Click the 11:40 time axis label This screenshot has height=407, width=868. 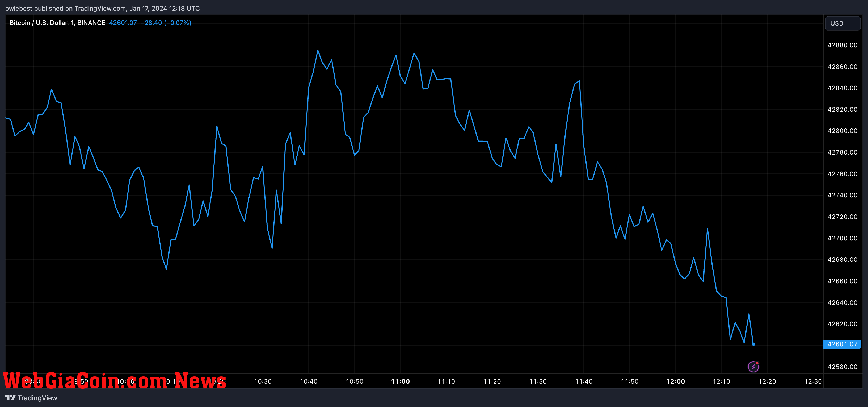point(584,381)
